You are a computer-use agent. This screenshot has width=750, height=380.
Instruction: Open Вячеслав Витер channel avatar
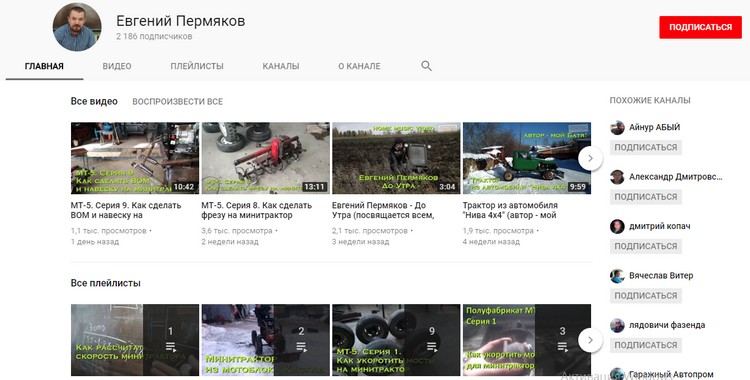(617, 276)
